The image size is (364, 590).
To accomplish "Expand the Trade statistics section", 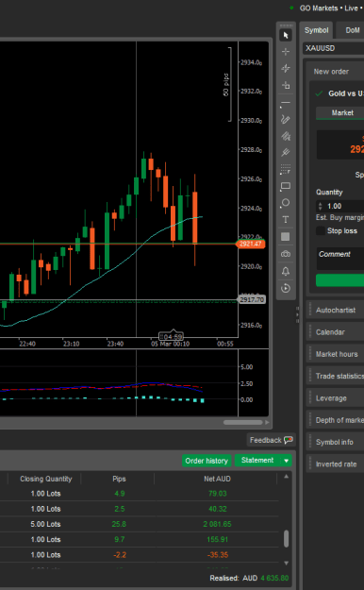I will (x=336, y=376).
